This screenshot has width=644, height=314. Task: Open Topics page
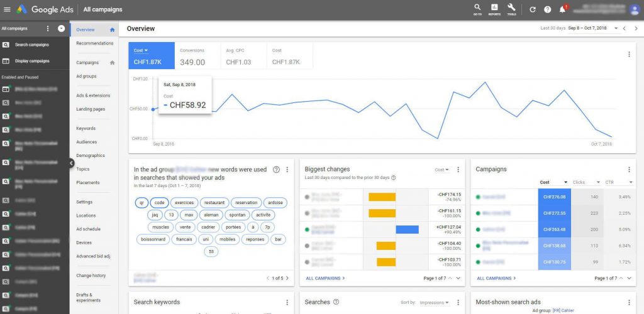tap(83, 169)
